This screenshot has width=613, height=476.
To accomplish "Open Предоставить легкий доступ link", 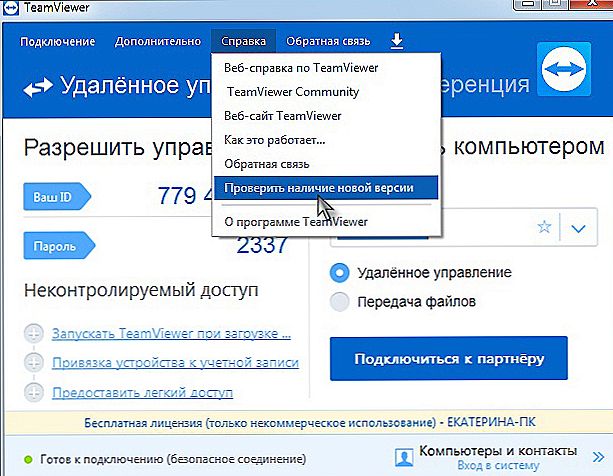I will point(142,392).
